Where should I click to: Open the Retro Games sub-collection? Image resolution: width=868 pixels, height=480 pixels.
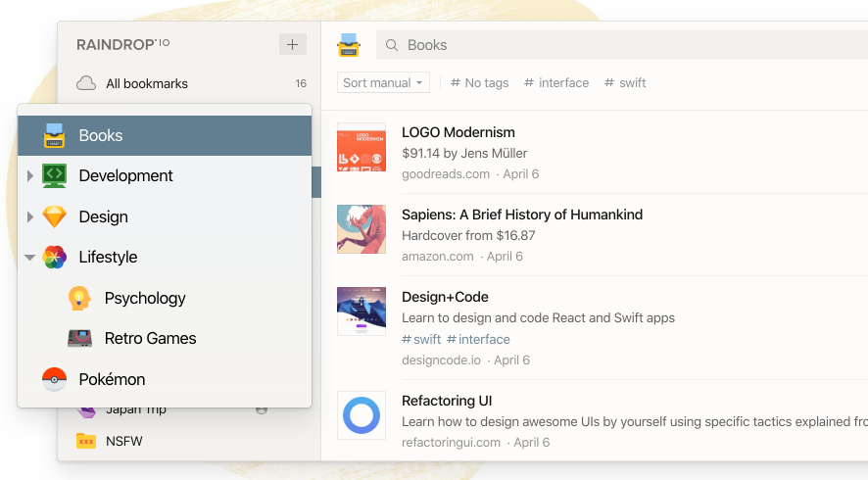(165, 338)
